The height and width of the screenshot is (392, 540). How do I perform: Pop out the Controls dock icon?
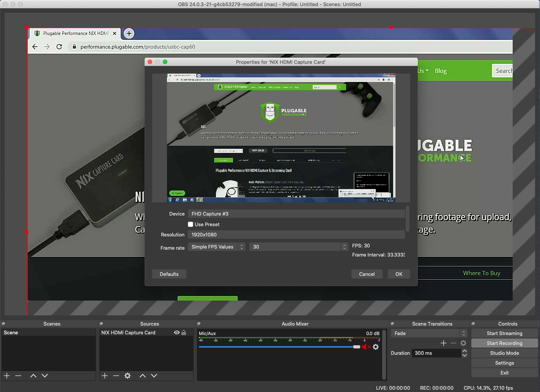pos(473,324)
